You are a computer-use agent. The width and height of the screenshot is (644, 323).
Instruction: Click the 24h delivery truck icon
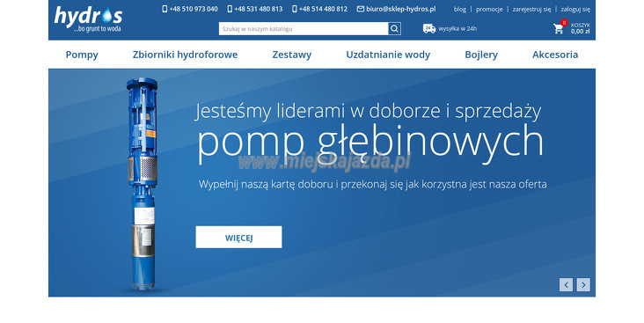pyautogui.click(x=428, y=28)
